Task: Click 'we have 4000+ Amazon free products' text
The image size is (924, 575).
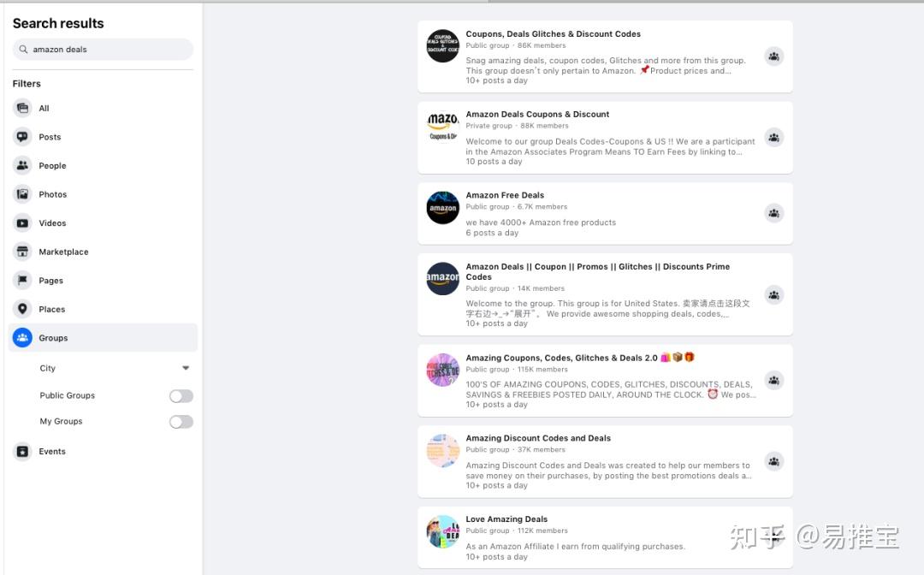Action: pyautogui.click(x=541, y=222)
